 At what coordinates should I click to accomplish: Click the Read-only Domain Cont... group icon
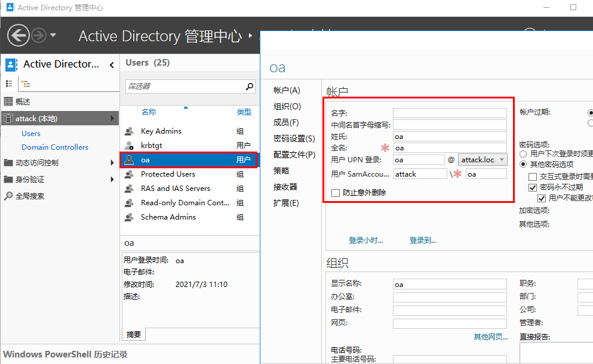coord(129,203)
